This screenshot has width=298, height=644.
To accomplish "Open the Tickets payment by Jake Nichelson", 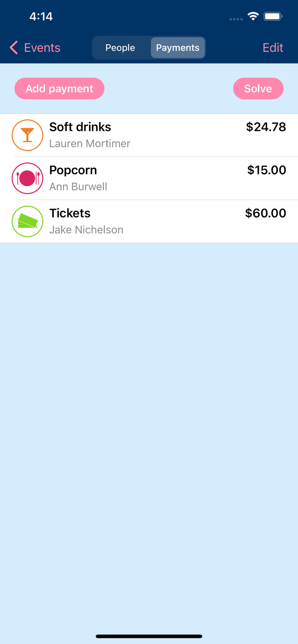I will 149,222.
